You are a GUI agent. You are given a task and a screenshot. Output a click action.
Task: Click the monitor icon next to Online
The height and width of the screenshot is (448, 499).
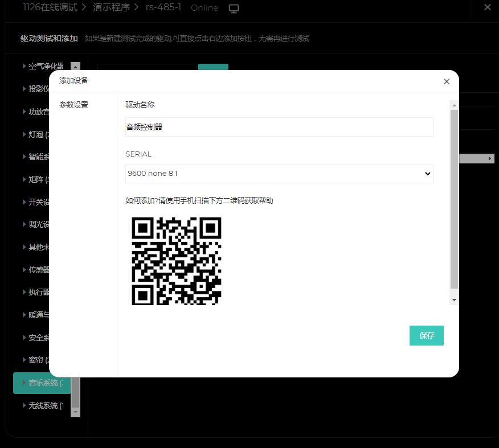click(234, 9)
